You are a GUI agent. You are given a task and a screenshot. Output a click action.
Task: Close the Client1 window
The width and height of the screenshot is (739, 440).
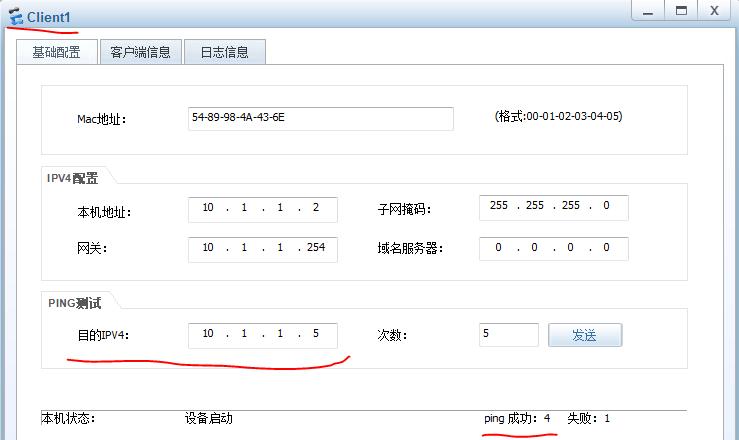pos(714,10)
